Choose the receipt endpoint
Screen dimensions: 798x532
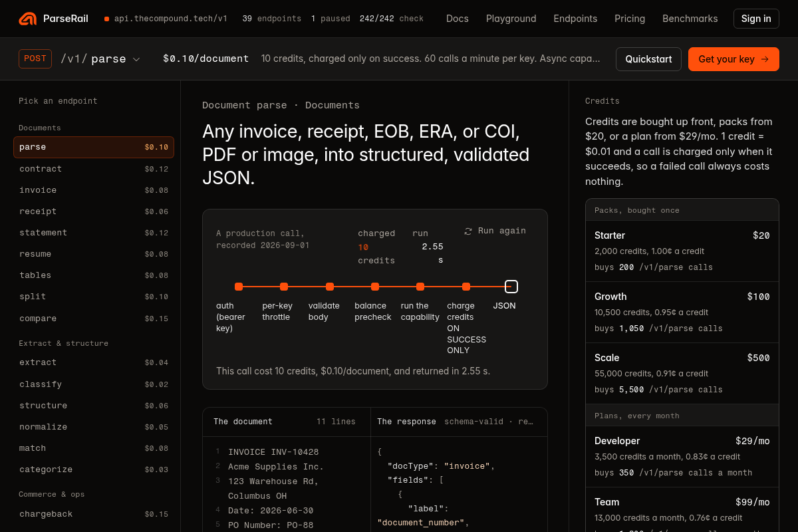[x=94, y=211]
